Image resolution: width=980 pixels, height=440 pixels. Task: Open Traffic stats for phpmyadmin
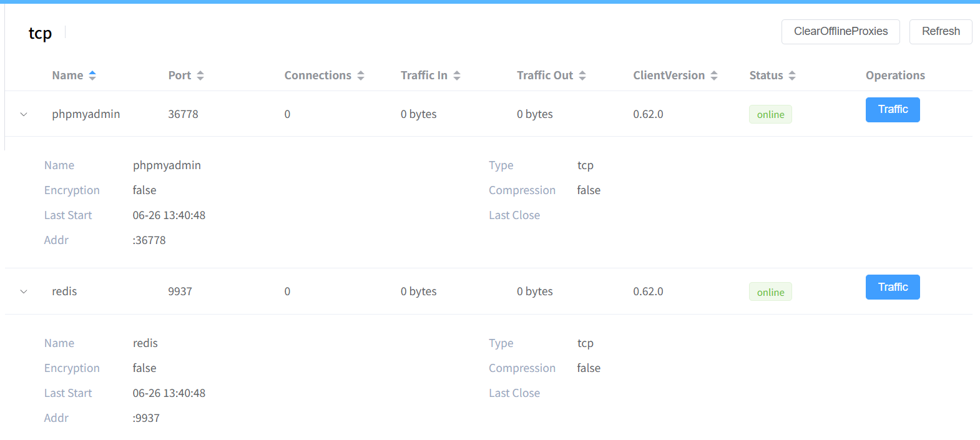click(892, 110)
